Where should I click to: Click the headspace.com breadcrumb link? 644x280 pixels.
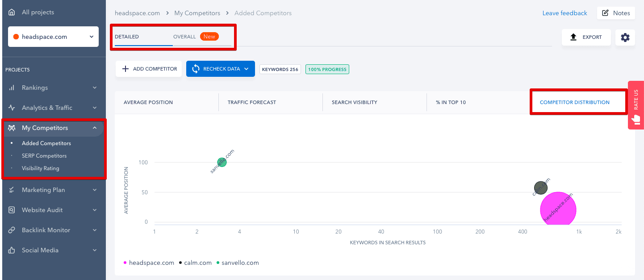(138, 13)
